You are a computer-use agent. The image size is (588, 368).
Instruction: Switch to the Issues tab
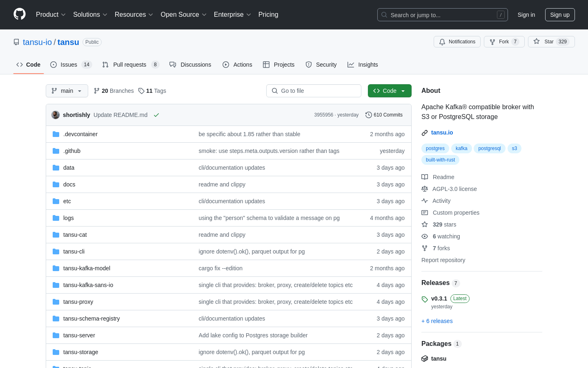(x=71, y=65)
